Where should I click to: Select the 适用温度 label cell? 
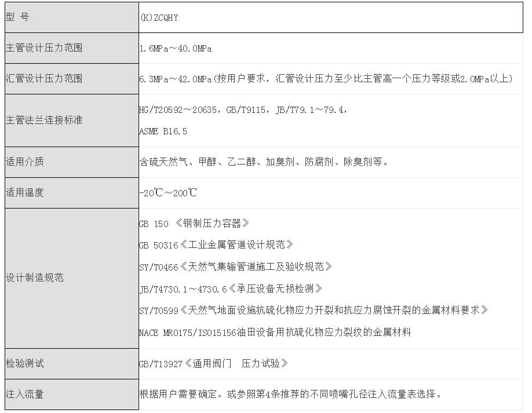[71, 192]
